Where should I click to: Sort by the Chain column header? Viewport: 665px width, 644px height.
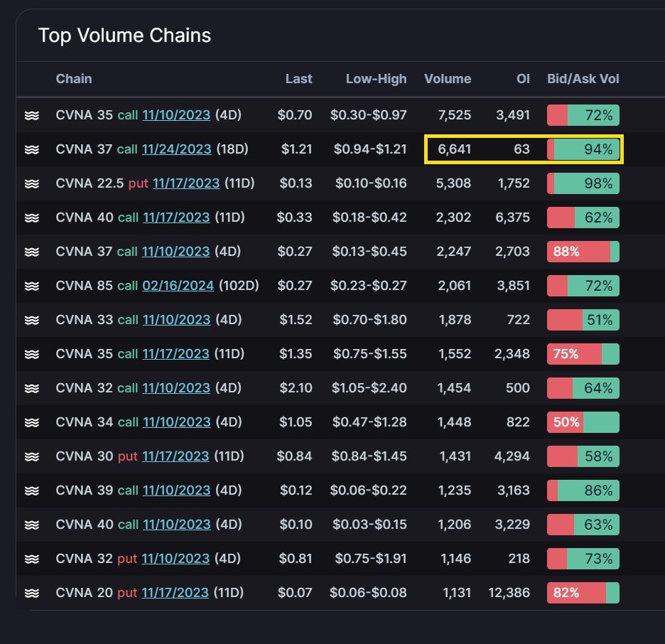coord(74,79)
